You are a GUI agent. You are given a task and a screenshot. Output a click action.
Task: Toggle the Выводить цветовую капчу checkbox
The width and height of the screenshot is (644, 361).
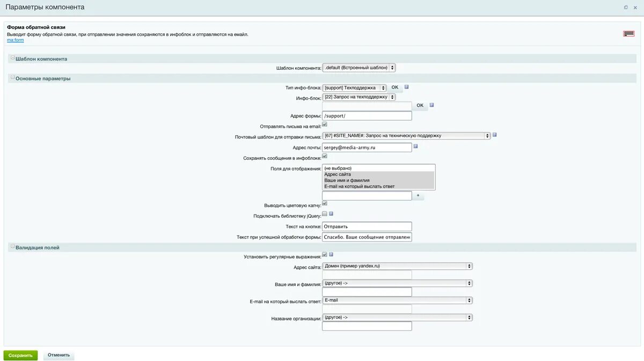324,203
